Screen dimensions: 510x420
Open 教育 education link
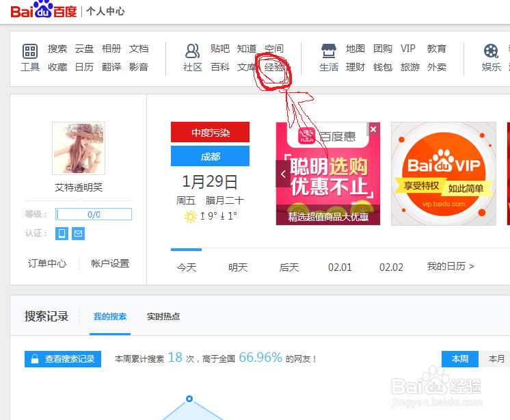(436, 49)
